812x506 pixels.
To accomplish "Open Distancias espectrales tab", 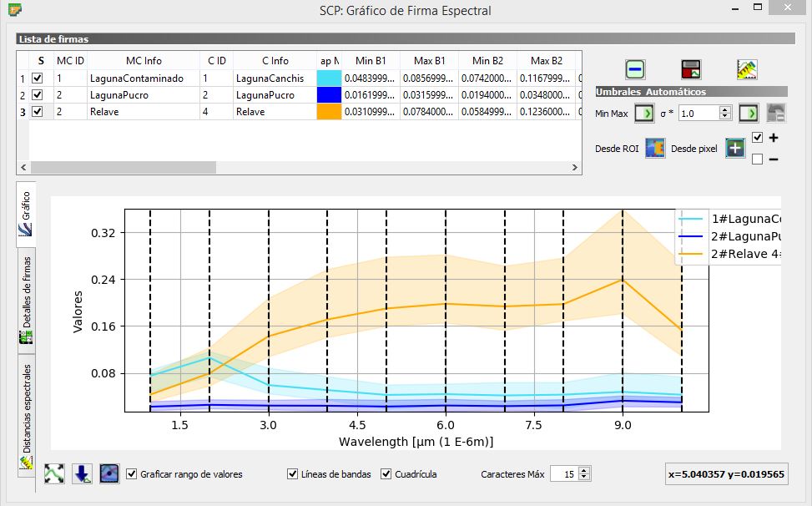I will (26, 416).
